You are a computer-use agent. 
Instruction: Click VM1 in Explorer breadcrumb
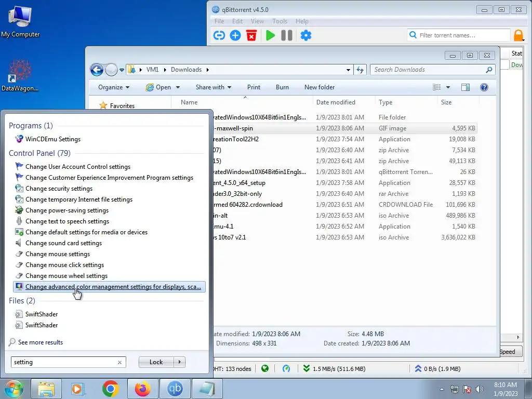(152, 70)
